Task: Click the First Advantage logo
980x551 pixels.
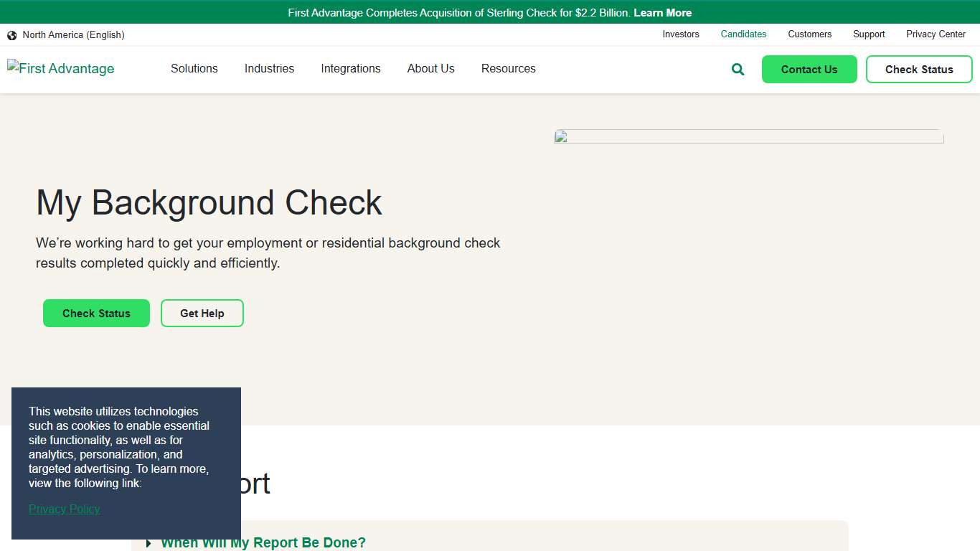Action: [x=60, y=68]
